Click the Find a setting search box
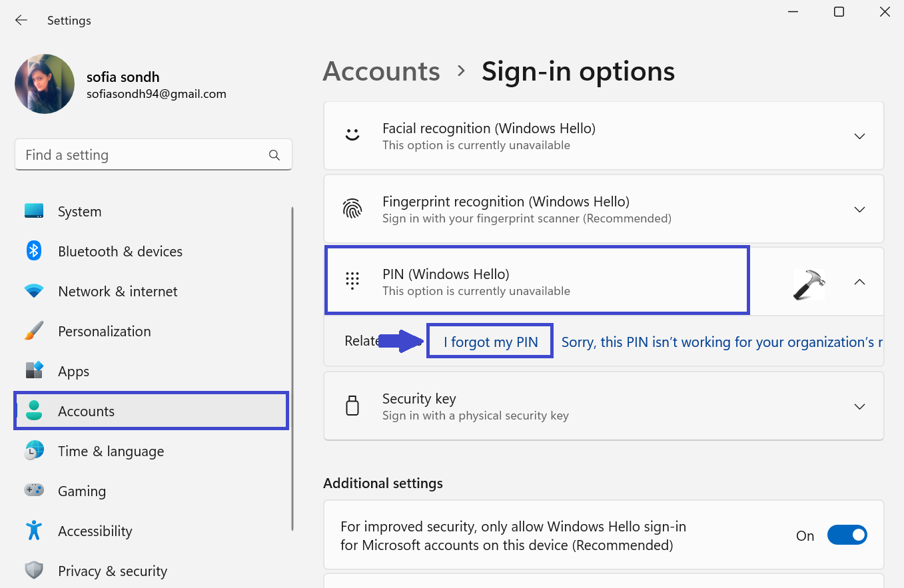The height and width of the screenshot is (588, 904). (143, 155)
